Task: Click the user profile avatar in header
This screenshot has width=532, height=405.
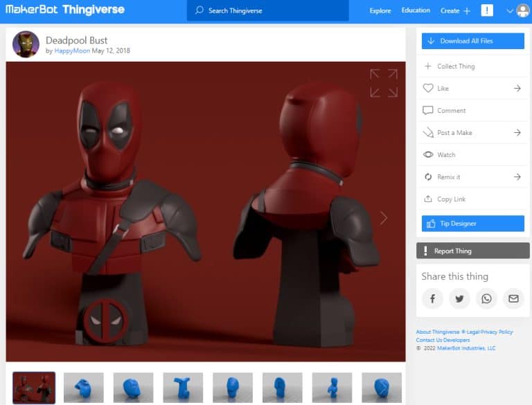Action: coord(523,11)
